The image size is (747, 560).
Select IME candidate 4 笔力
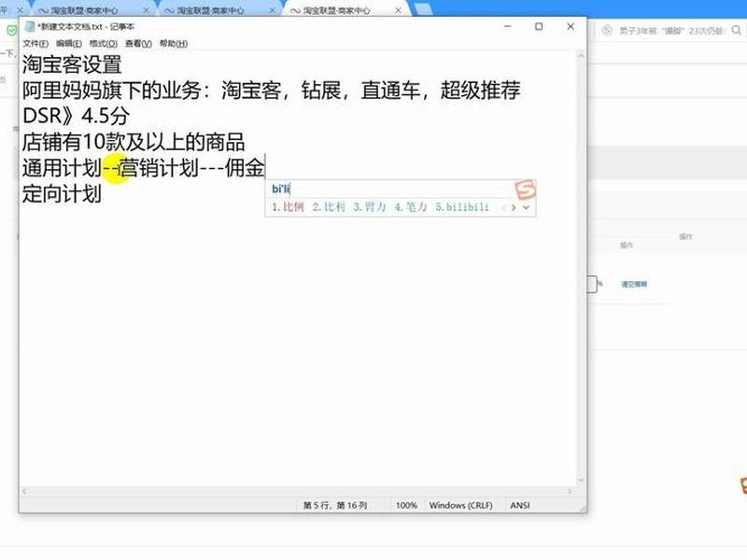click(411, 206)
